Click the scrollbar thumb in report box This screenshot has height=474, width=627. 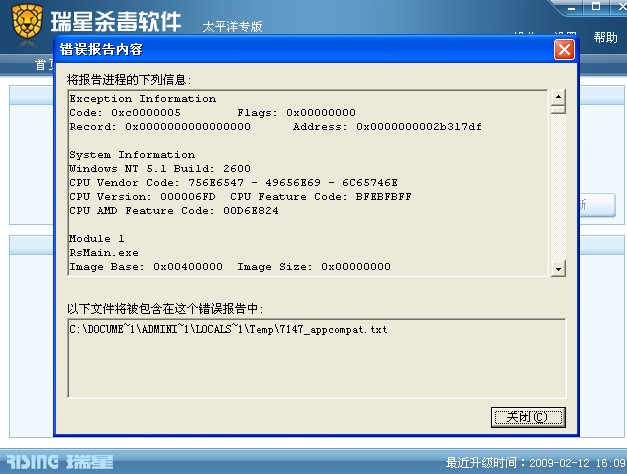558,109
